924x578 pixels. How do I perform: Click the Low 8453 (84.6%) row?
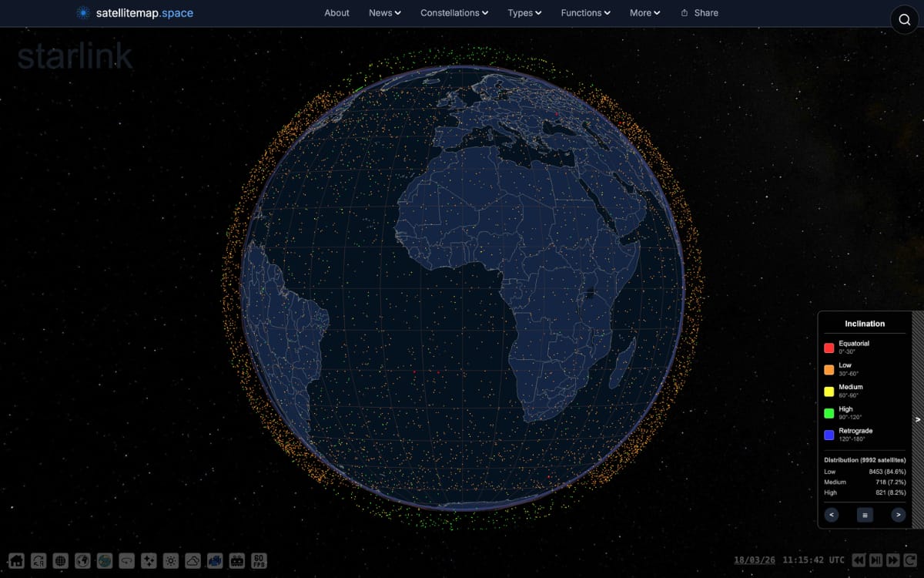point(865,471)
